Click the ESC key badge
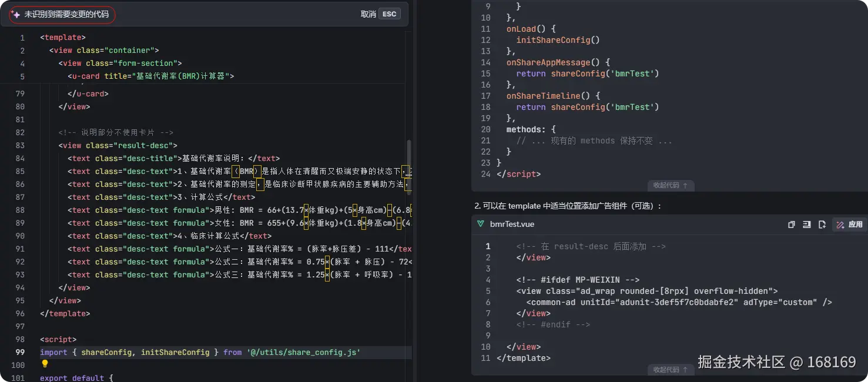Screen dimensions: 868x382 (x=390, y=14)
